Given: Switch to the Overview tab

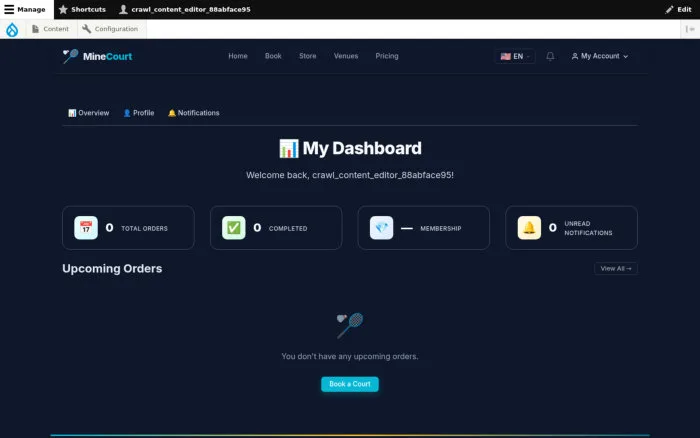Looking at the screenshot, I should (x=88, y=113).
